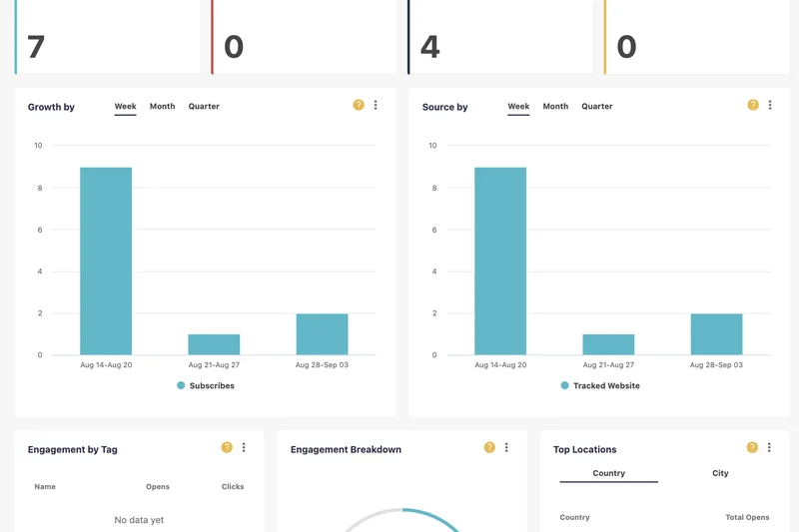Select the City tab in Top Locations

click(720, 473)
